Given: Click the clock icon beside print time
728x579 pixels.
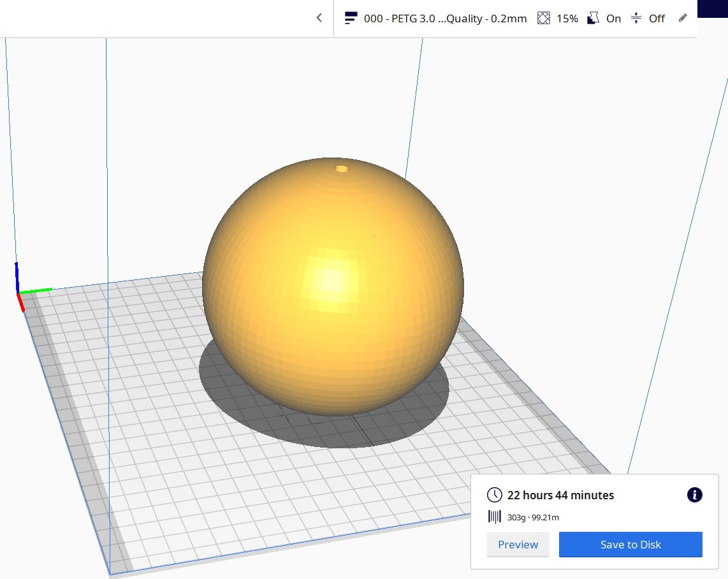Looking at the screenshot, I should (x=495, y=495).
